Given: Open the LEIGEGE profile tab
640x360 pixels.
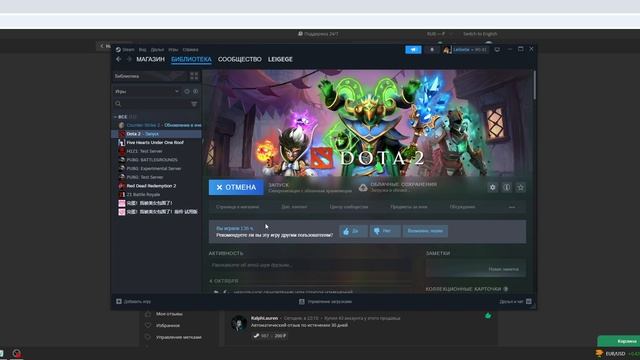Looking at the screenshot, I should pos(280,59).
